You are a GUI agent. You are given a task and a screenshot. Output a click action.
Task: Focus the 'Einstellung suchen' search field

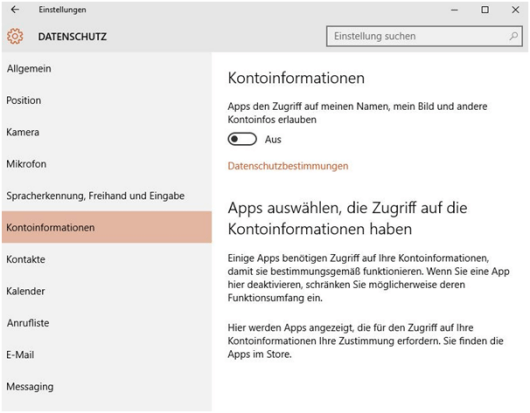424,36
